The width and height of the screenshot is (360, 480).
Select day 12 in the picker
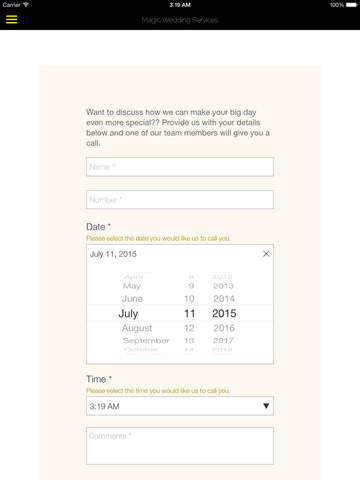[189, 328]
